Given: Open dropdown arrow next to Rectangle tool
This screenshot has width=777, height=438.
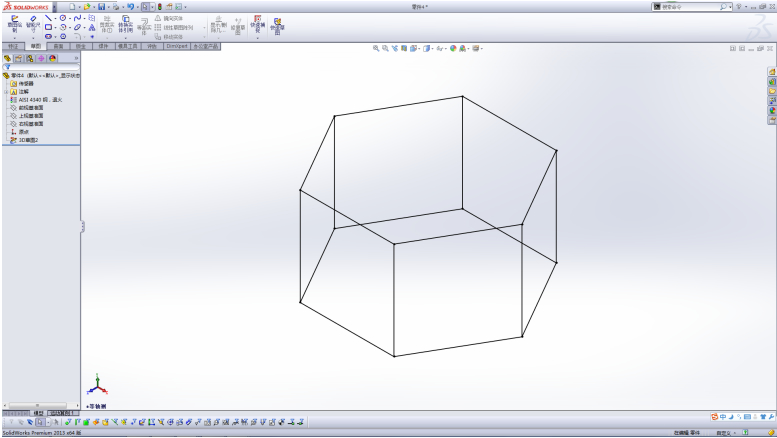Looking at the screenshot, I should tap(55, 28).
